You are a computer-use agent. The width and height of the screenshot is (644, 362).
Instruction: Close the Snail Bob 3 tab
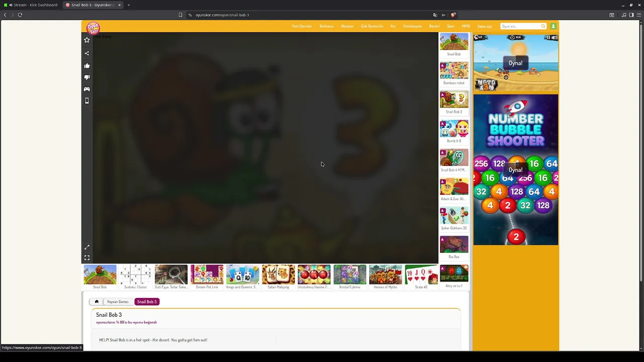click(x=119, y=5)
